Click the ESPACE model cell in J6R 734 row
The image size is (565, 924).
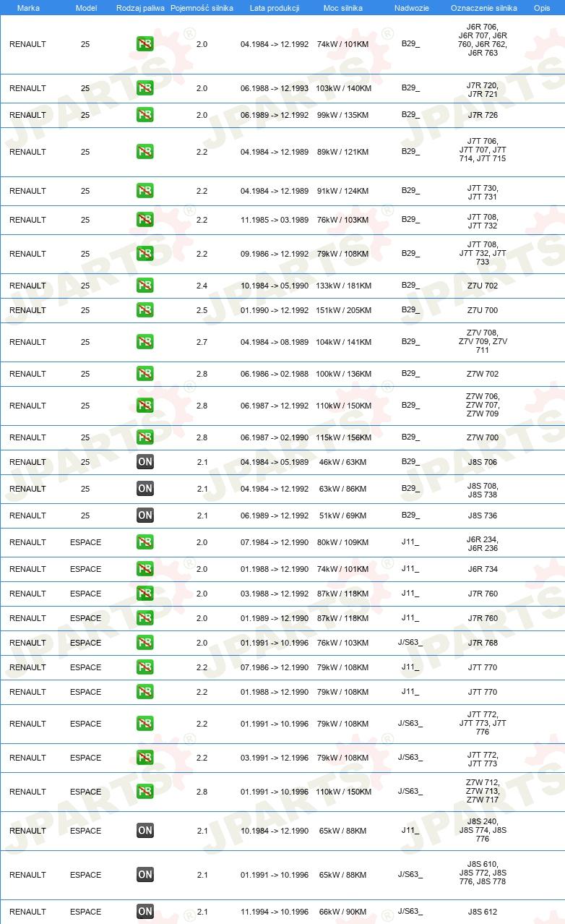click(x=86, y=569)
